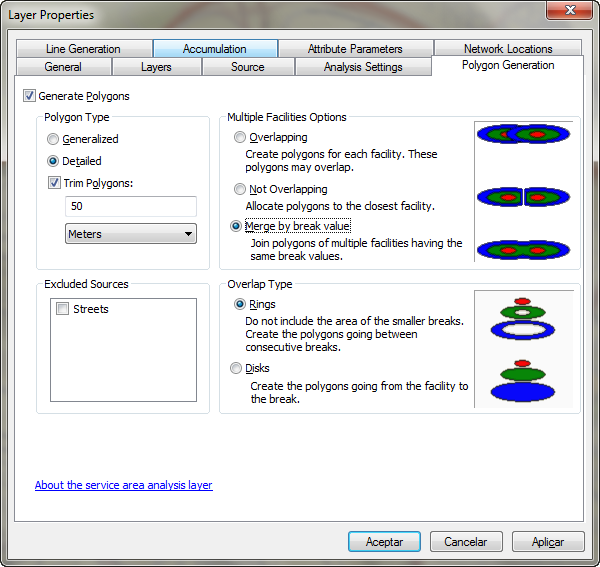Click the Merge by break value illustration
This screenshot has height=567, width=600.
click(x=523, y=248)
